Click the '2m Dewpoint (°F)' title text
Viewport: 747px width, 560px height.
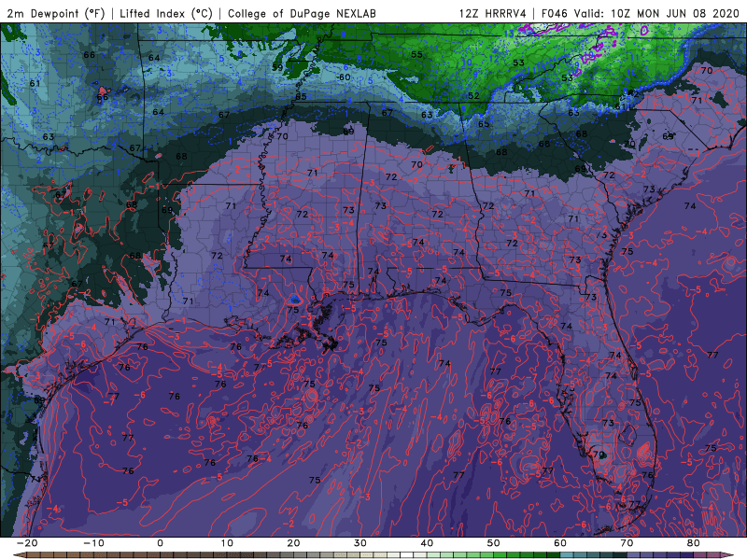pos(56,13)
